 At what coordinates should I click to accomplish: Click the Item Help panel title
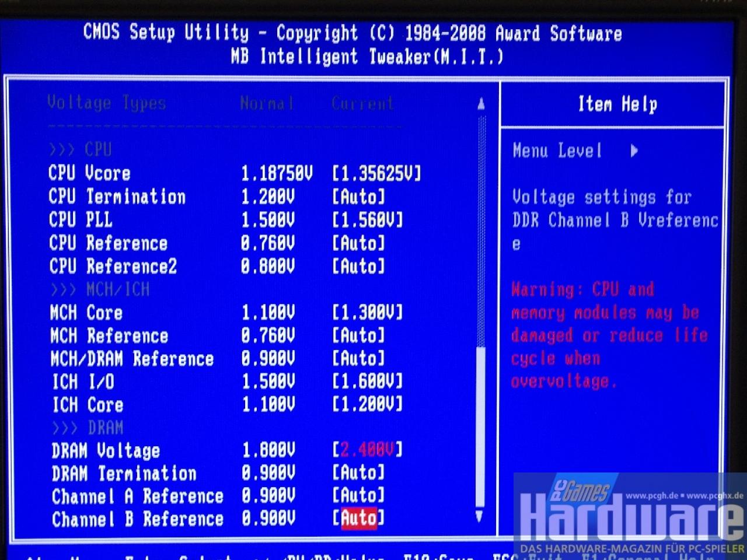tap(617, 104)
